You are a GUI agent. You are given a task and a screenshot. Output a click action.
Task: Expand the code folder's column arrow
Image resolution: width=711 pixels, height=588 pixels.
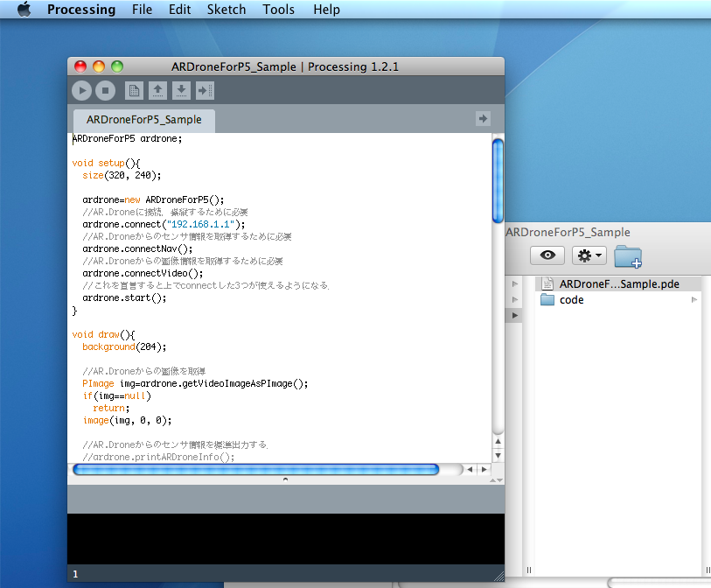pyautogui.click(x=694, y=300)
